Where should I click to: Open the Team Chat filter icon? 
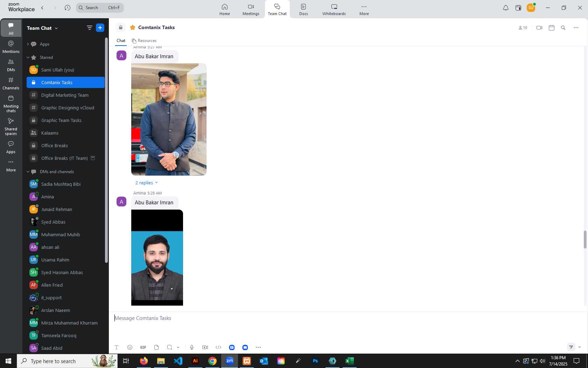89,28
